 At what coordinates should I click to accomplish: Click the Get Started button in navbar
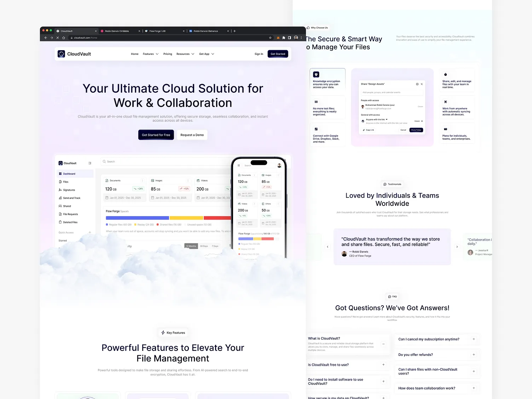(278, 54)
